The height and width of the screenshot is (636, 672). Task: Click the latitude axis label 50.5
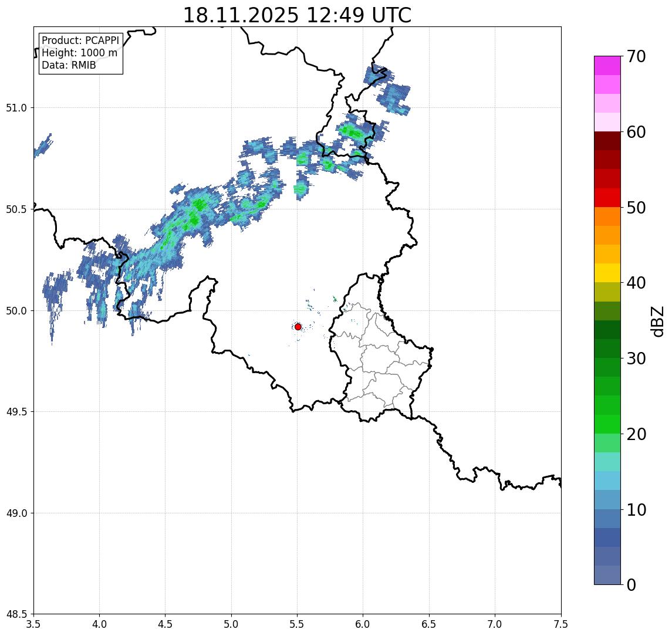(x=16, y=209)
